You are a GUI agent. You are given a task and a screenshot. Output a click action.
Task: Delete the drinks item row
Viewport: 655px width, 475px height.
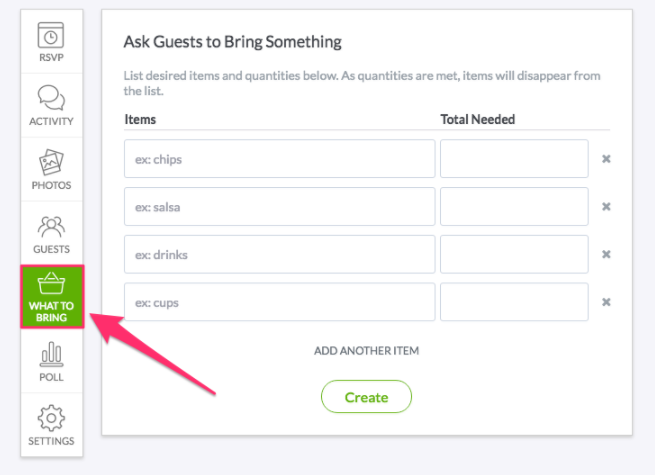(606, 254)
